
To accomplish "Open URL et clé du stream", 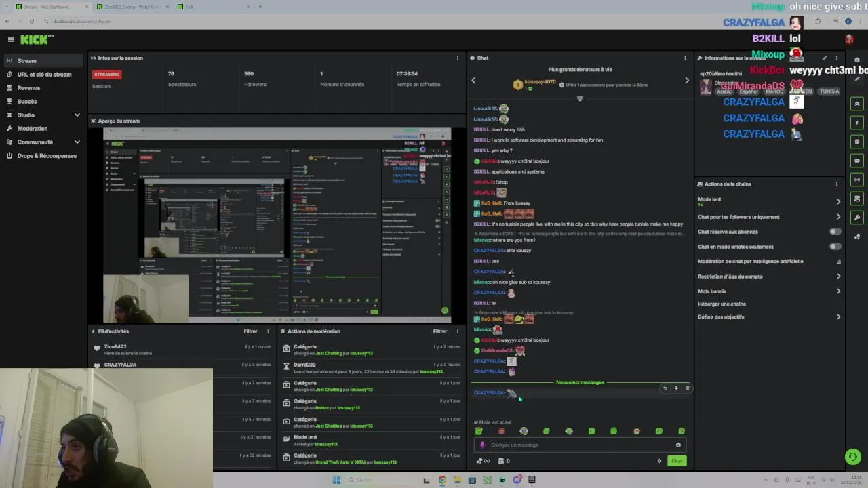I will (x=42, y=75).
